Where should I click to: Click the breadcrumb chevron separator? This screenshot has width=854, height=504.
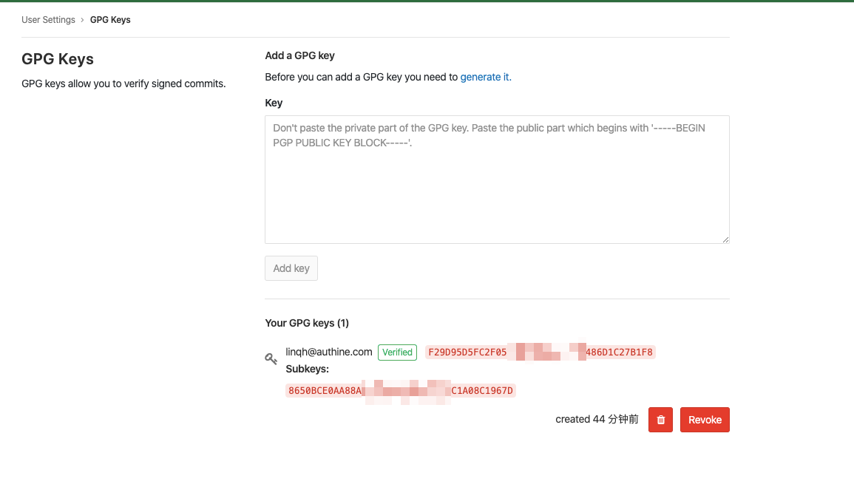pos(83,20)
